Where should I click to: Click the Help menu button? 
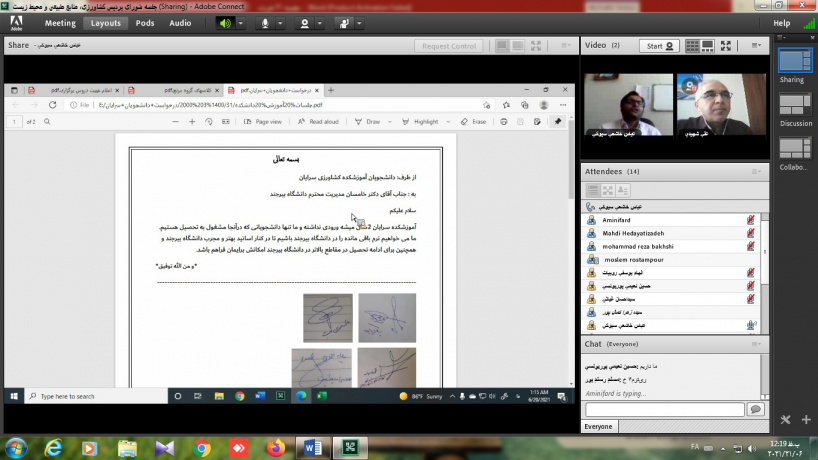point(781,23)
